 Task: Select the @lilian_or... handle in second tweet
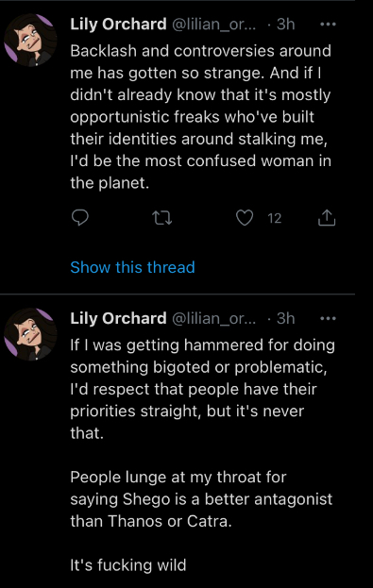(214, 319)
